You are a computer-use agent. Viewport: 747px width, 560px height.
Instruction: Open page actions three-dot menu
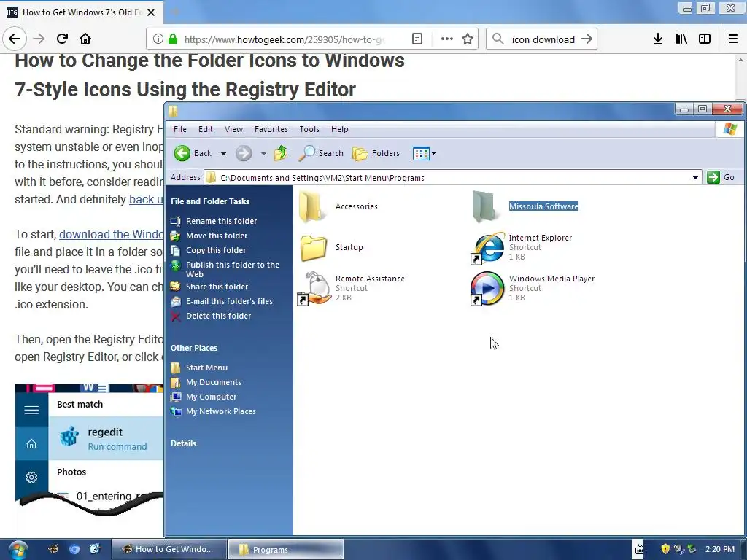tap(447, 39)
